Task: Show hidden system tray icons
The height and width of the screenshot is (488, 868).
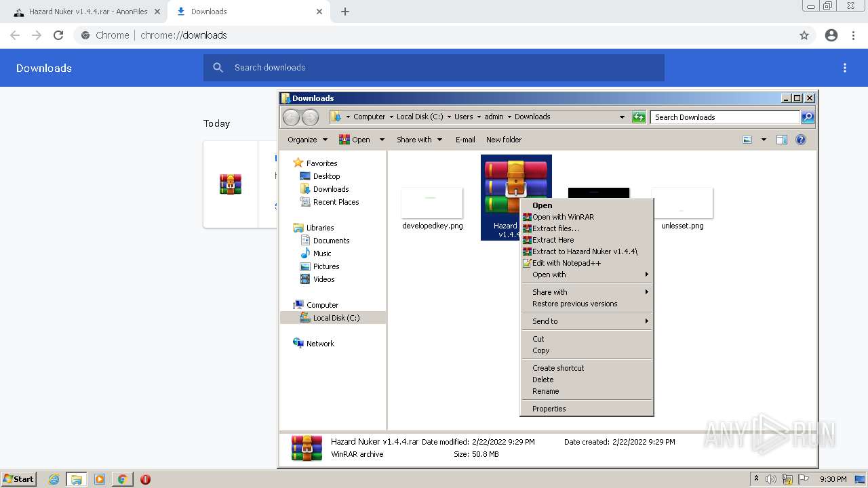Action: [757, 479]
